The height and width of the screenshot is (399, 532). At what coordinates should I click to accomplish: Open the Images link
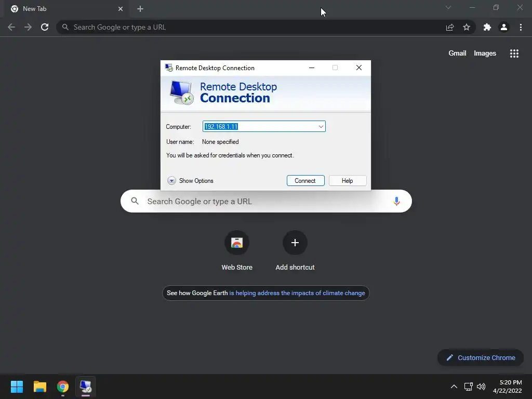click(x=485, y=54)
